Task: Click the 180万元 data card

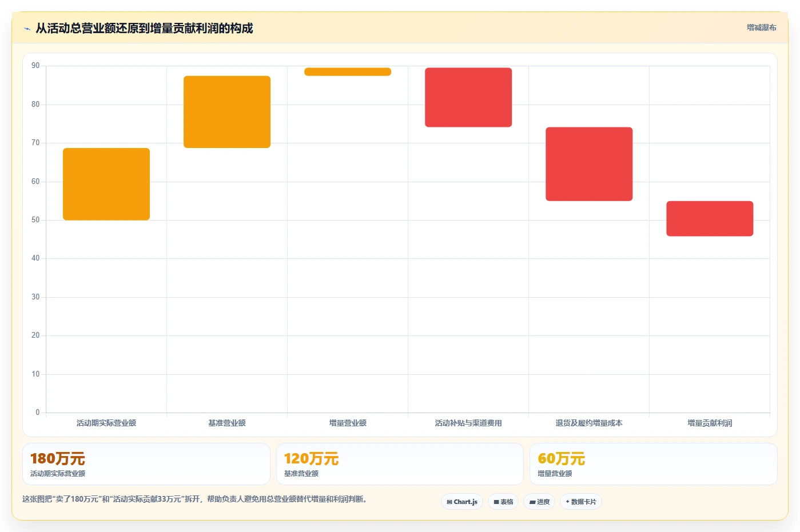Action: tap(146, 464)
